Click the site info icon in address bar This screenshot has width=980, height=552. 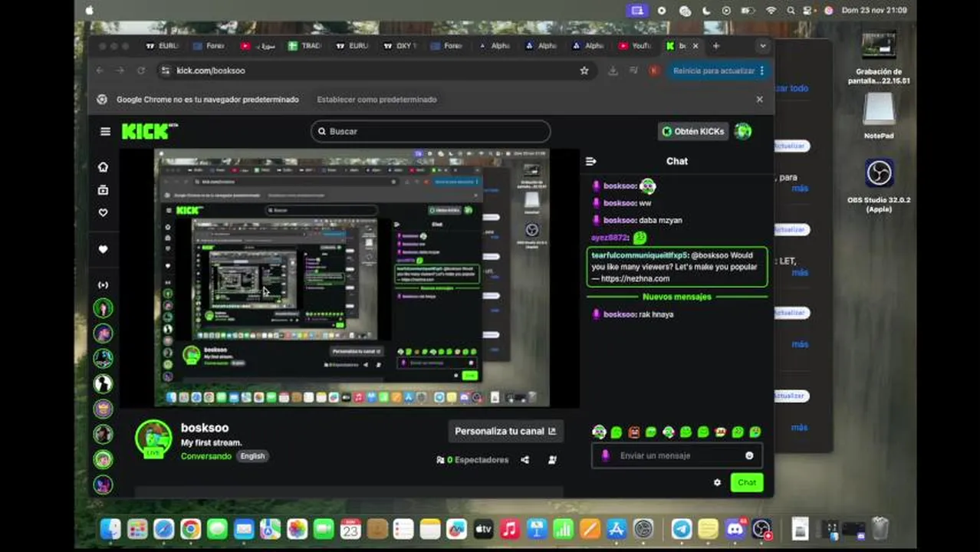[165, 71]
